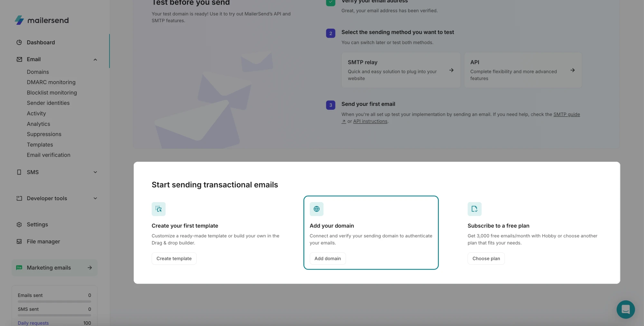Open Templates in sidebar
Screen dimensions: 644x326
coord(40,144)
